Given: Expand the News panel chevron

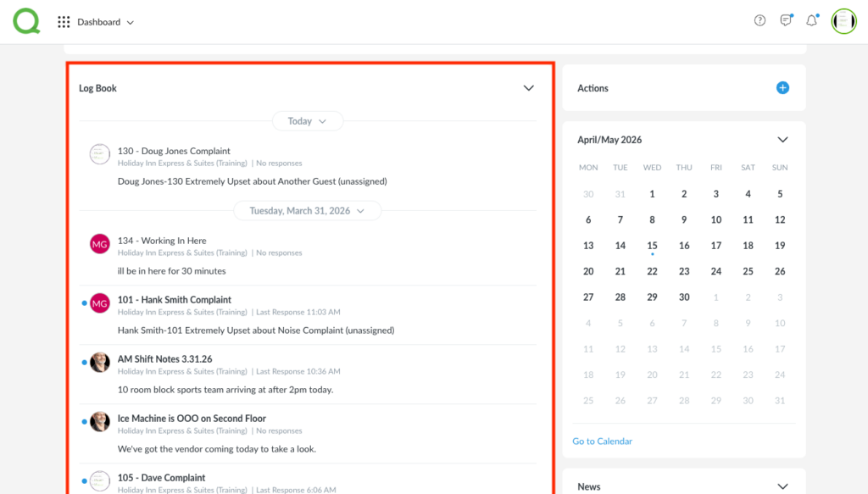Looking at the screenshot, I should point(782,486).
